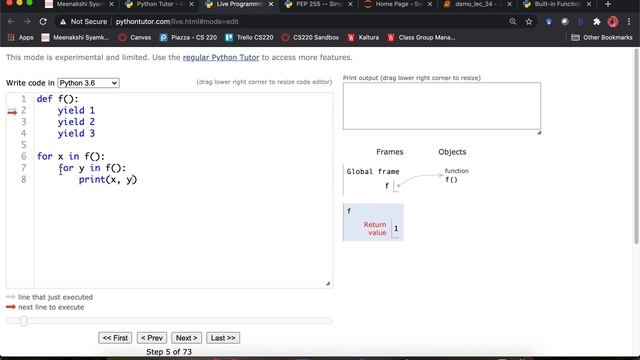
Task: Click the browser forward arrow
Action: [27, 22]
